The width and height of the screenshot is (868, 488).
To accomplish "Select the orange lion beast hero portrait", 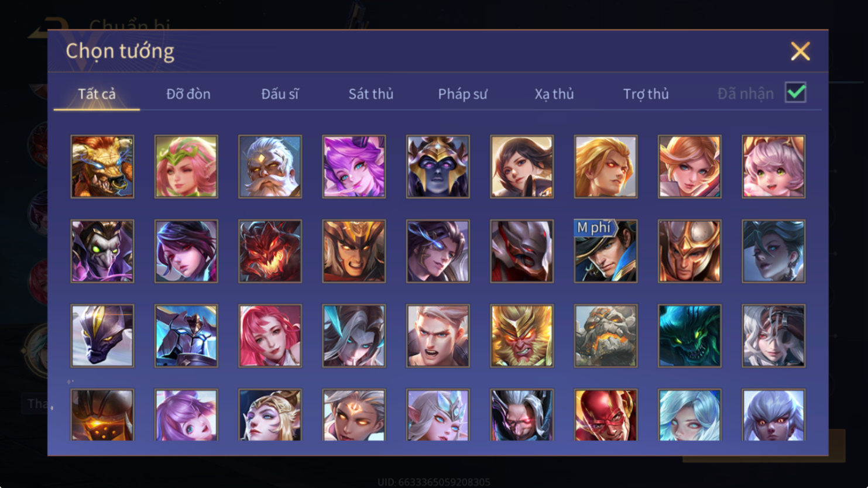I will [x=102, y=167].
